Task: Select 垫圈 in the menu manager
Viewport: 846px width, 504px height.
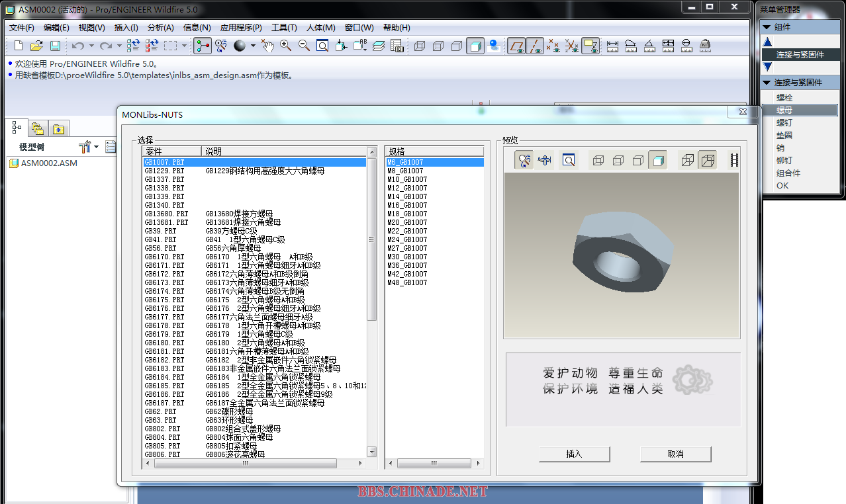Action: pos(784,135)
